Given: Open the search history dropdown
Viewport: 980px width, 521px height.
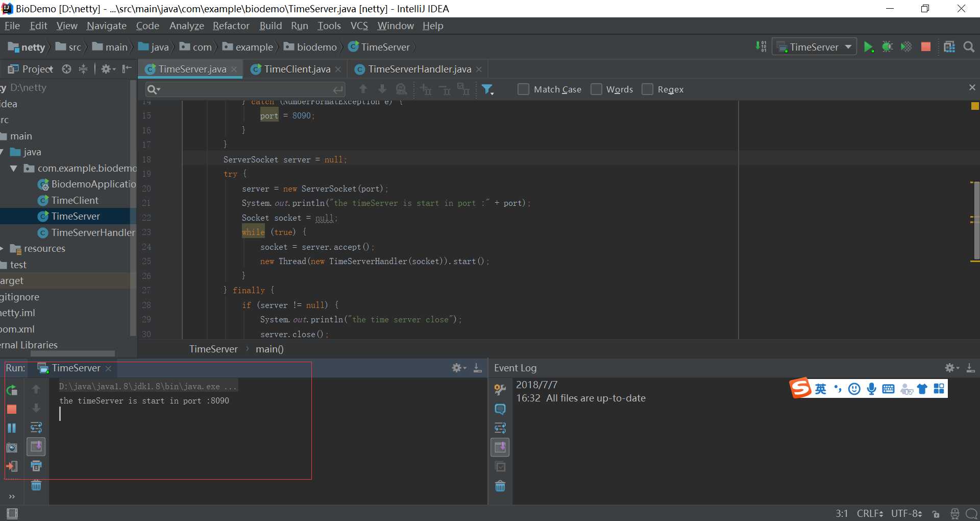Looking at the screenshot, I should [x=154, y=90].
